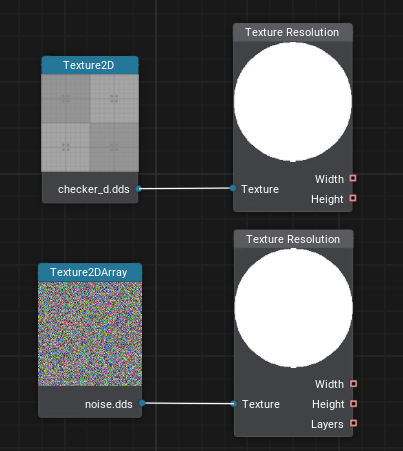403x451 pixels.
Task: Click the checker_d.dds file label
Action: click(x=94, y=189)
